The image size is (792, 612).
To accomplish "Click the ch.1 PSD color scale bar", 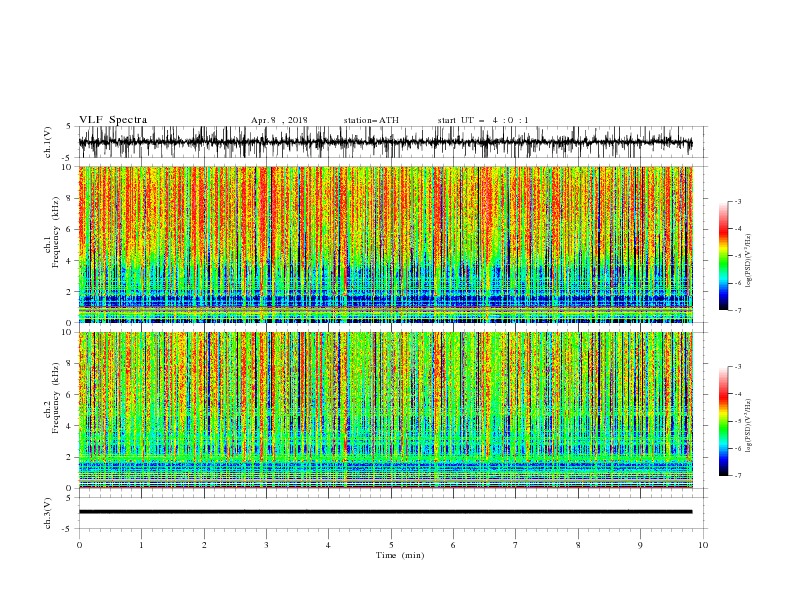I will click(x=724, y=256).
